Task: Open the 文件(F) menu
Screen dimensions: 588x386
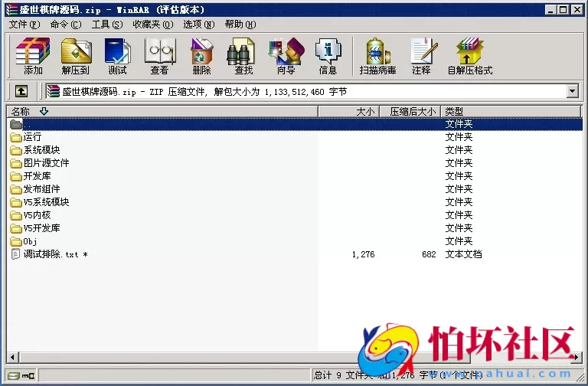Action: tap(24, 25)
